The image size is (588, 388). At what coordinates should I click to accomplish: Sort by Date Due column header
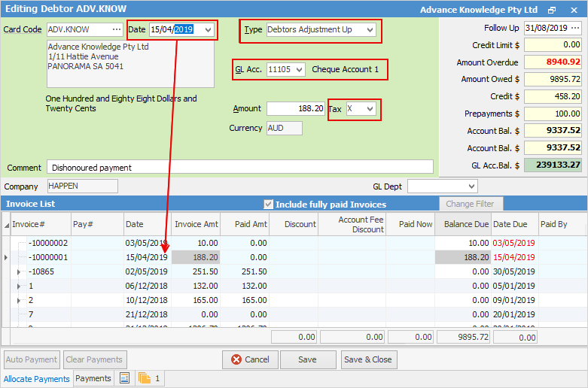pyautogui.click(x=515, y=224)
